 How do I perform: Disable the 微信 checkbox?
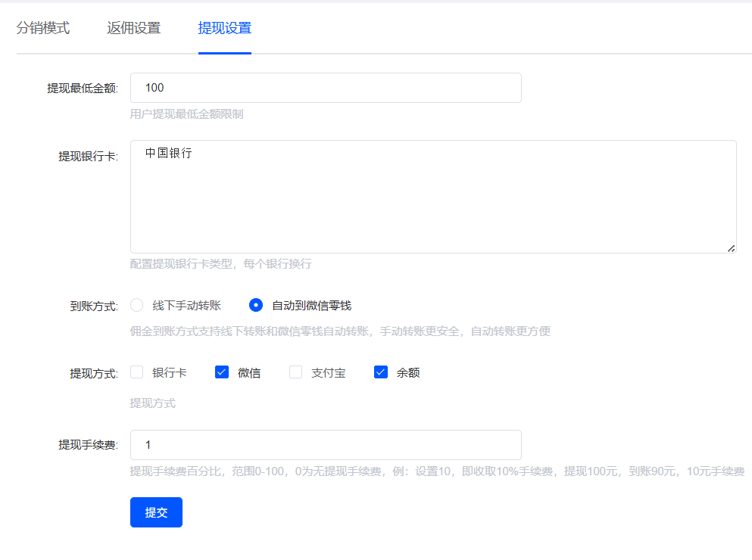tap(221, 372)
